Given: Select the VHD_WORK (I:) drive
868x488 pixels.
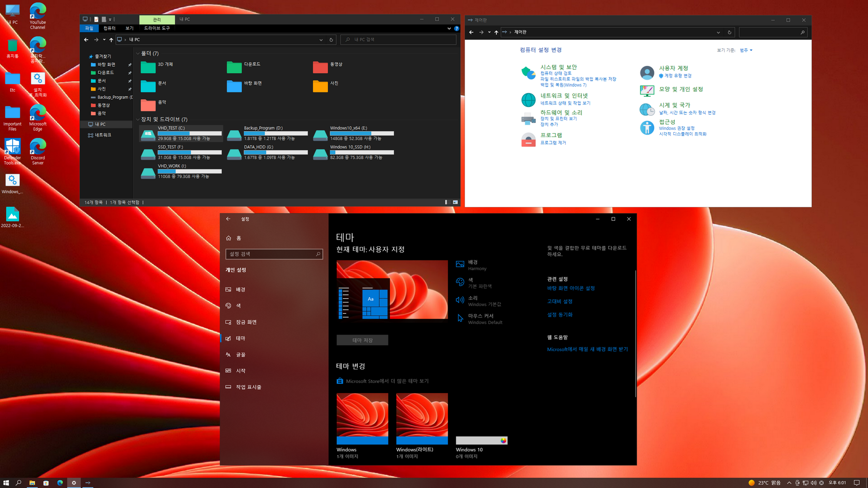Looking at the screenshot, I should click(x=181, y=171).
